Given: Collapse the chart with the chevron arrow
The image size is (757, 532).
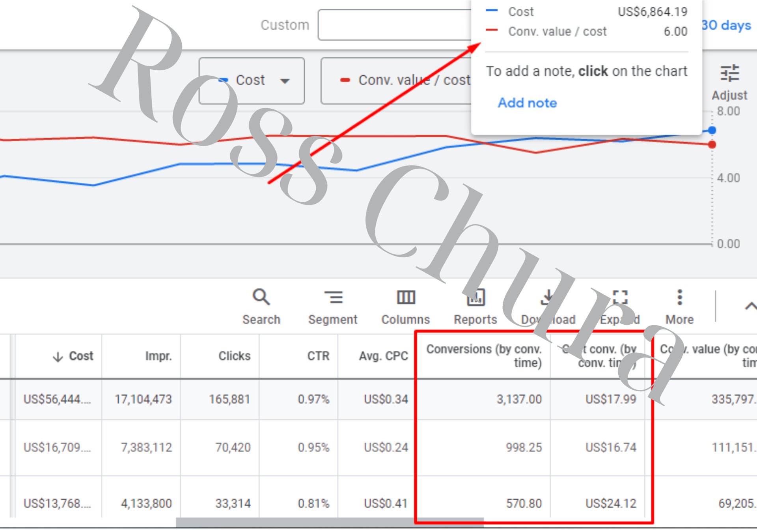Looking at the screenshot, I should 750,306.
